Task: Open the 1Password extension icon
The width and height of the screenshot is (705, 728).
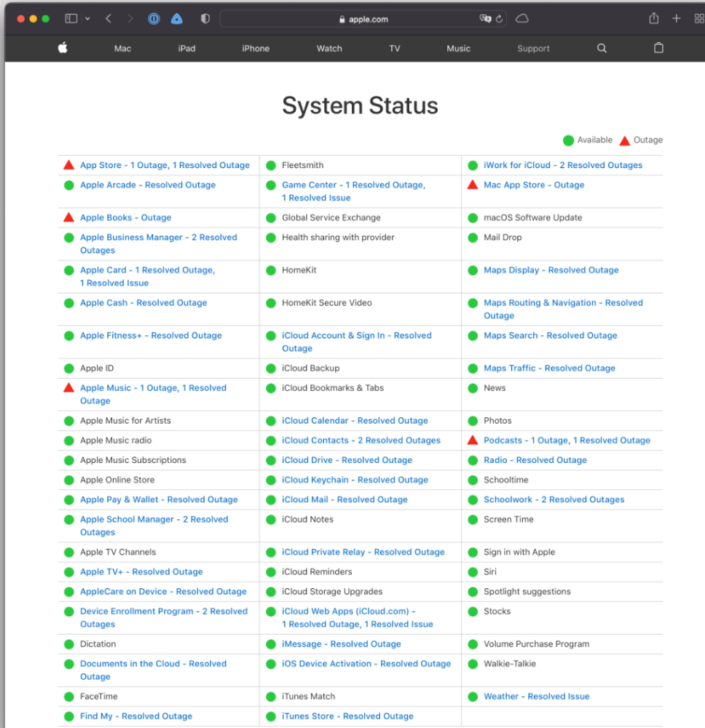Action: (154, 19)
